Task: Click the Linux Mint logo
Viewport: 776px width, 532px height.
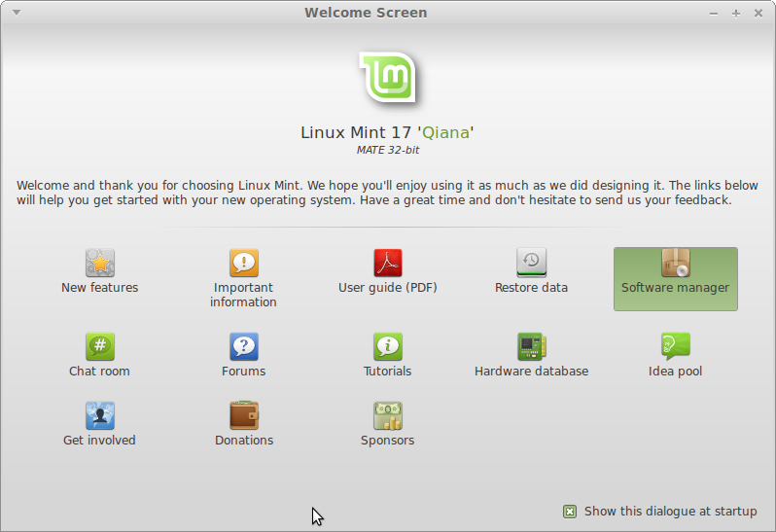Action: click(388, 78)
